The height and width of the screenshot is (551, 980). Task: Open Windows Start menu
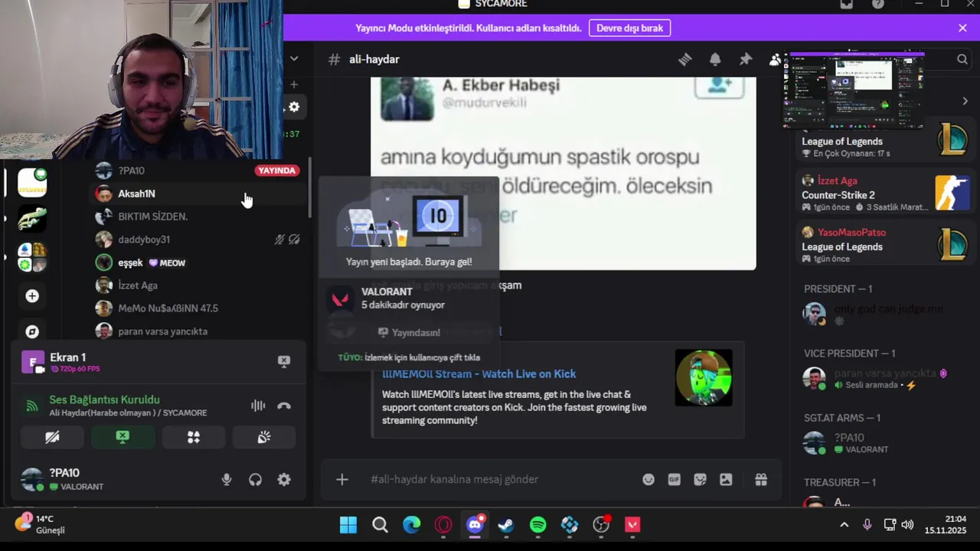click(x=348, y=525)
